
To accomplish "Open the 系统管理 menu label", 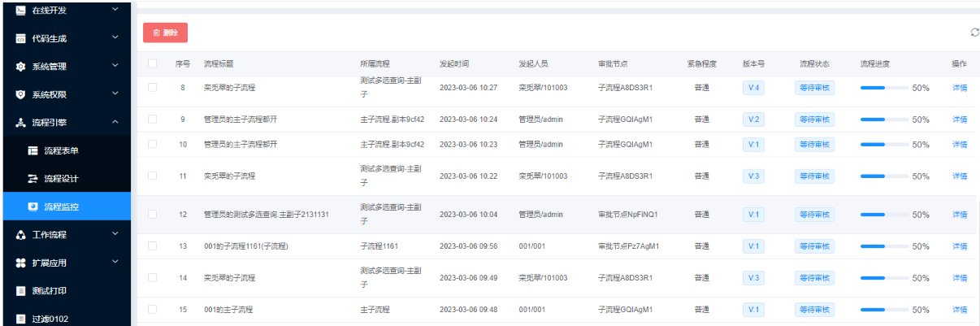I will pos(50,67).
